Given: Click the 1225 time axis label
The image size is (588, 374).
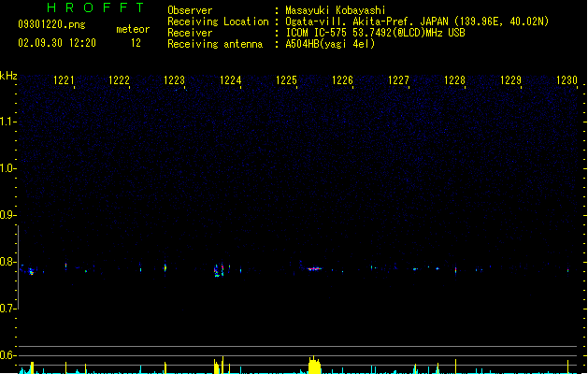Looking at the screenshot, I should (x=286, y=80).
